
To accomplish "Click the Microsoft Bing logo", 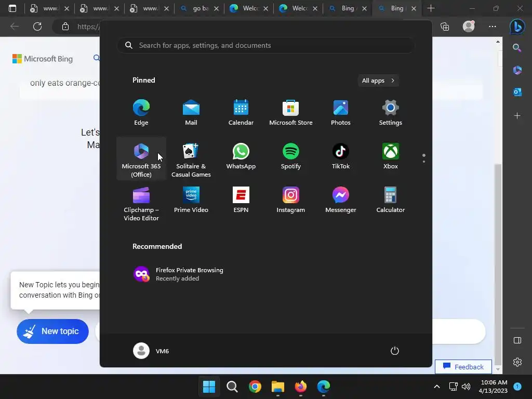I will coord(43,59).
